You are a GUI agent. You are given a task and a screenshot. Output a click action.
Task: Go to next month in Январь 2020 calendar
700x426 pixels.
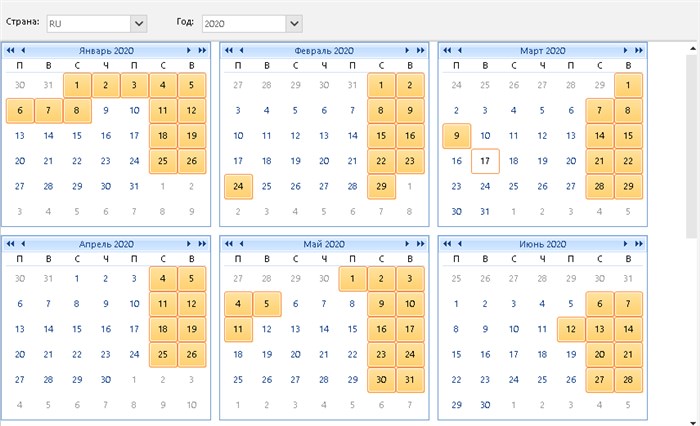point(189,50)
